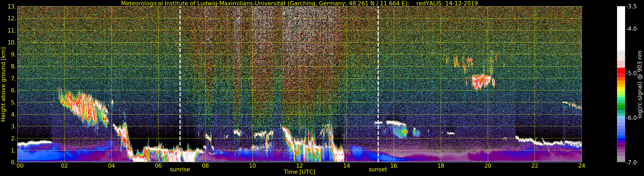Click the height axis tick '10.'

click(x=12, y=43)
